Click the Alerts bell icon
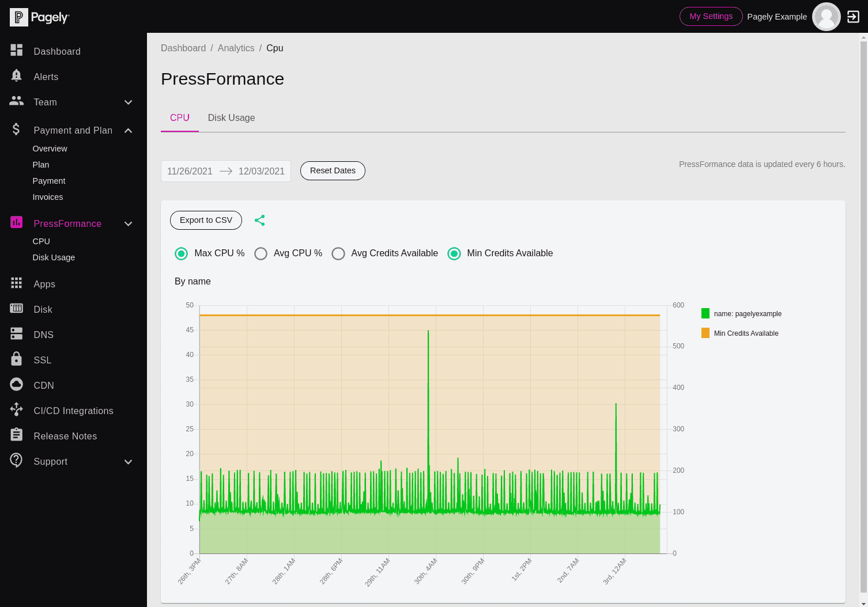Screen dimensions: 868x607 [17, 76]
